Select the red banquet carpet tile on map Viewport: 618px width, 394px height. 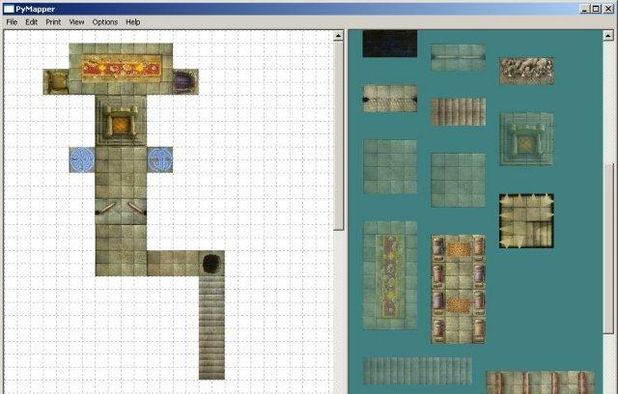pyautogui.click(x=121, y=69)
